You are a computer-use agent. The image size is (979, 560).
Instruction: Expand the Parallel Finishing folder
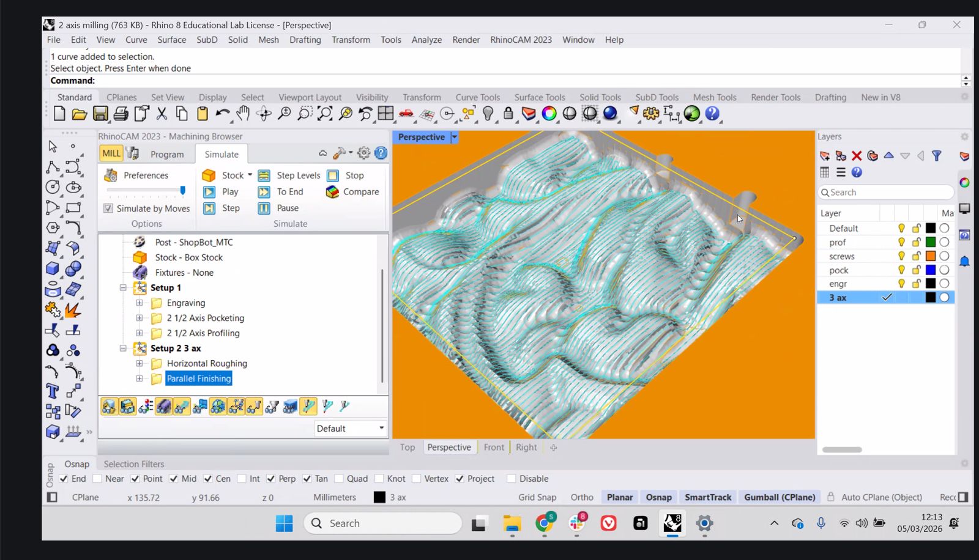[x=140, y=378]
